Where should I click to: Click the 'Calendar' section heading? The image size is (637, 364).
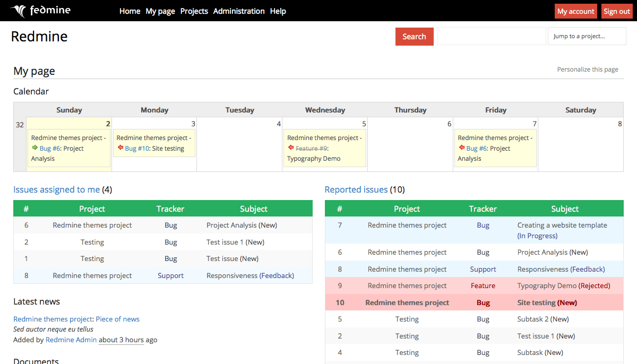coord(31,91)
